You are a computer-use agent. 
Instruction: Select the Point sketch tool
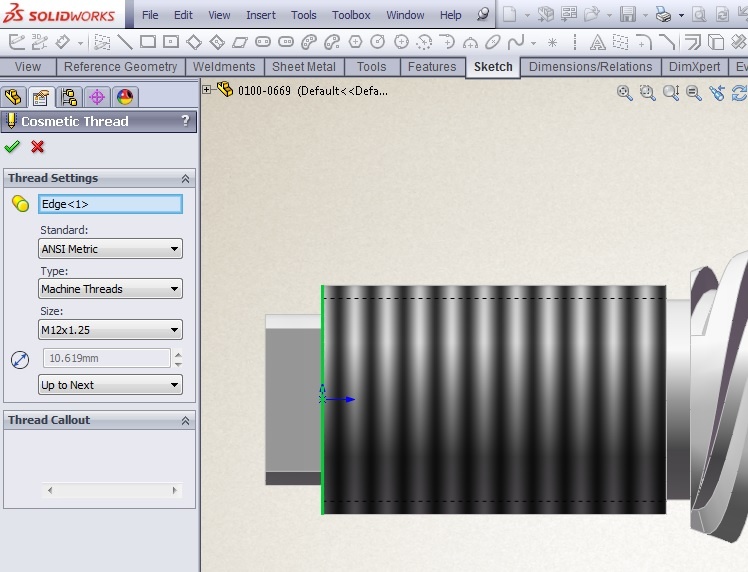pyautogui.click(x=552, y=43)
